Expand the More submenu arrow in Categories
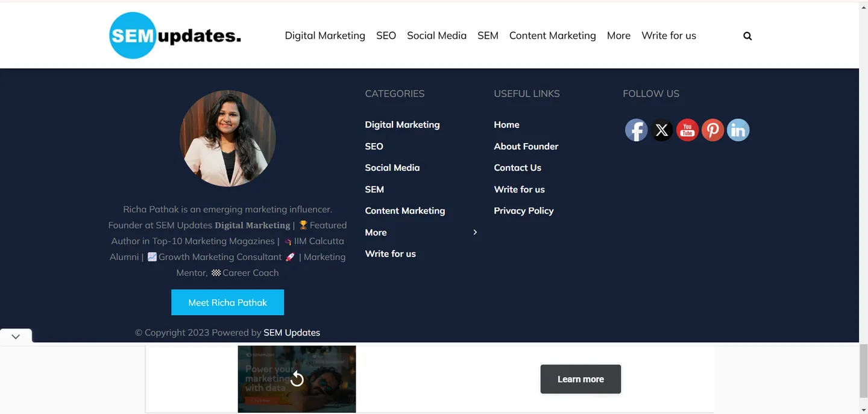 (475, 232)
